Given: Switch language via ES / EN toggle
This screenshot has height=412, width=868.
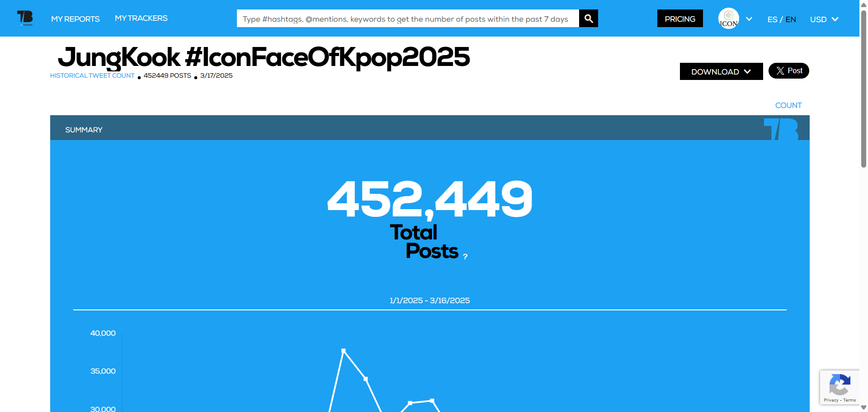Looking at the screenshot, I should click(781, 19).
